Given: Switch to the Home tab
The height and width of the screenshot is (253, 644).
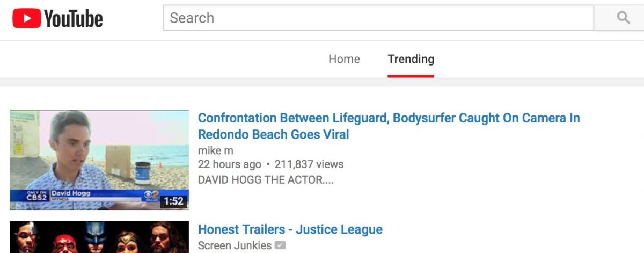Looking at the screenshot, I should [x=344, y=59].
